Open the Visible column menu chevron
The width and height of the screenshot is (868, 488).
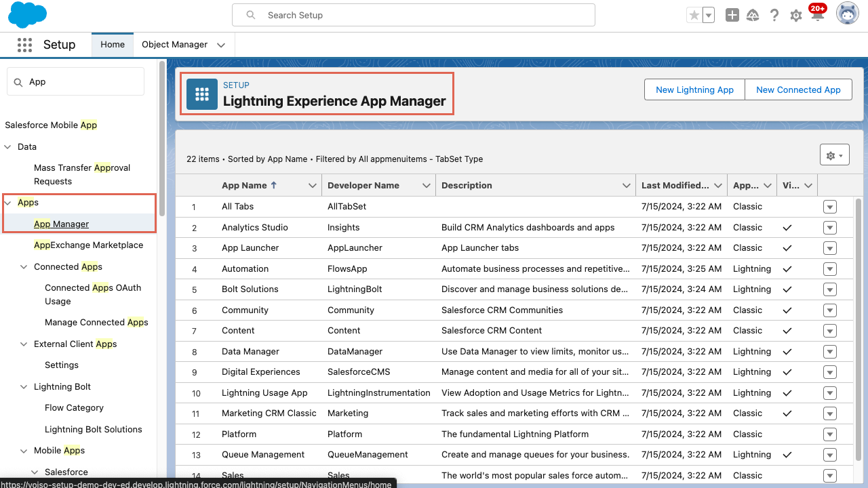[810, 186]
